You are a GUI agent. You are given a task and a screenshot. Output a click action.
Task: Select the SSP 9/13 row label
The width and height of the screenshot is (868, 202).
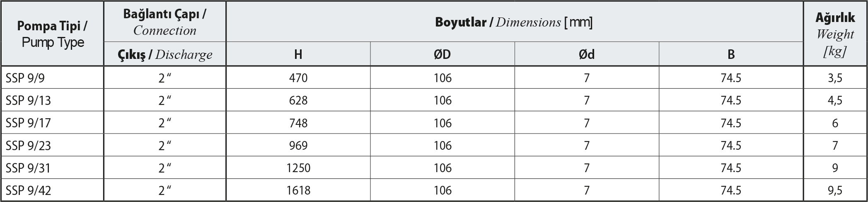tap(52, 100)
